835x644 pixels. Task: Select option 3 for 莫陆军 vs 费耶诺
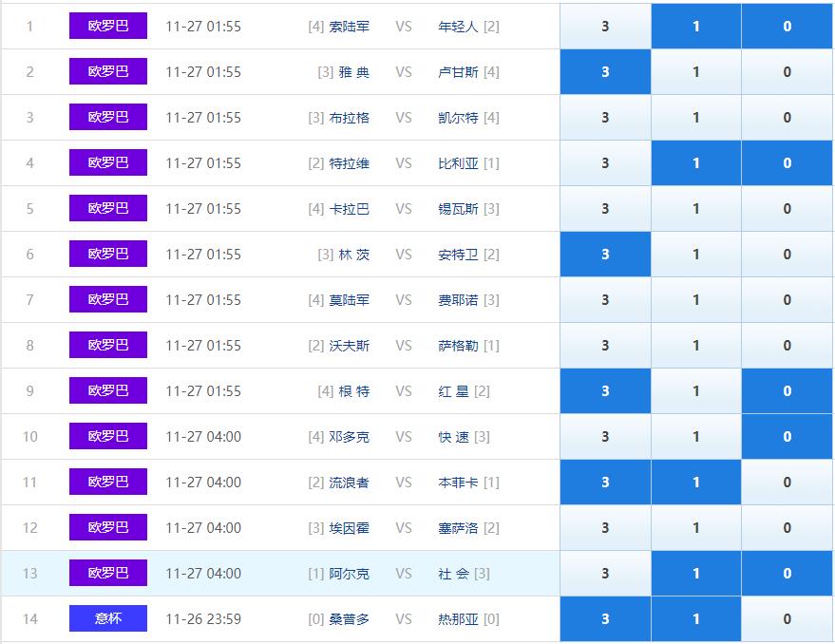[x=605, y=300]
